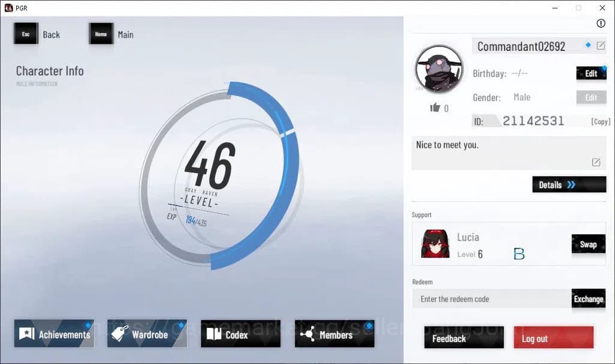Click the info icon at top right
The width and height of the screenshot is (615, 364).
[x=601, y=23]
